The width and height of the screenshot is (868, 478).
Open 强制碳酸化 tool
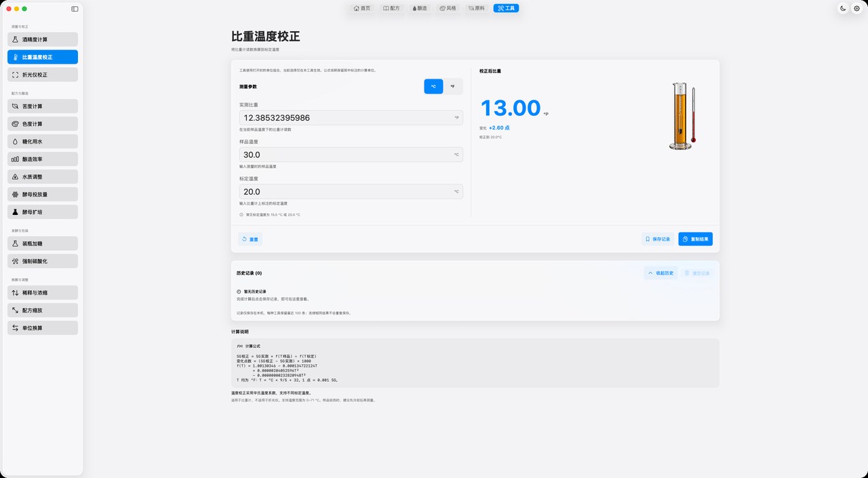(43, 261)
